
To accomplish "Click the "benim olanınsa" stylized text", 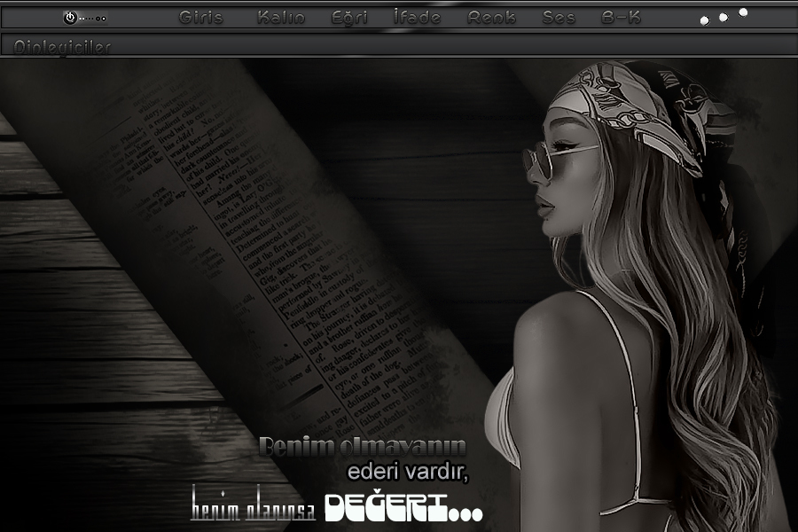I will pyautogui.click(x=253, y=505).
